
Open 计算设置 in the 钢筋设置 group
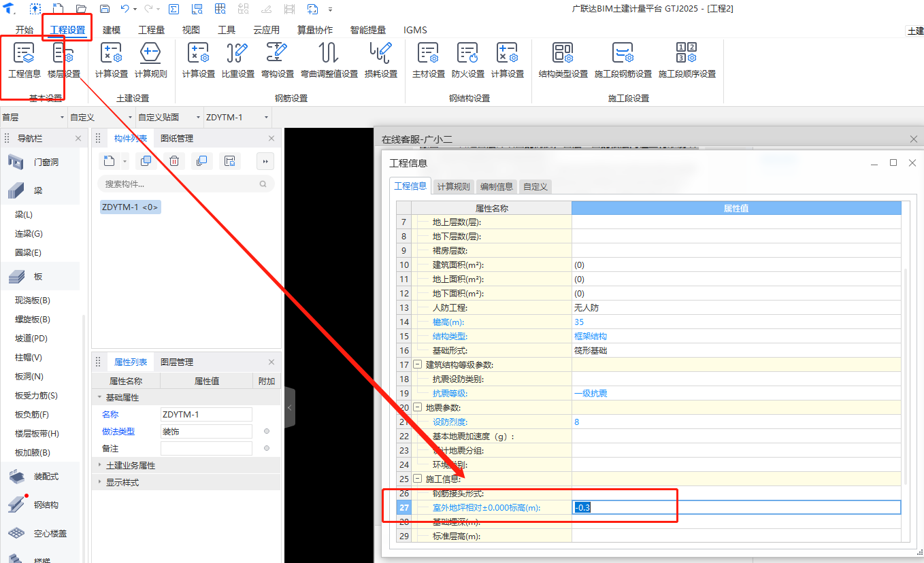point(199,60)
